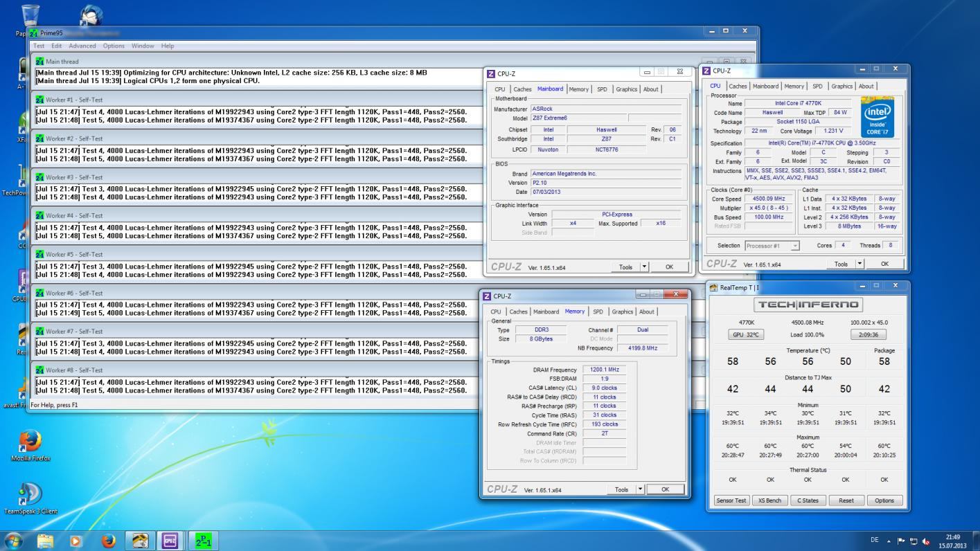Select Graphics tab in CPU-Z CPU window

click(842, 86)
